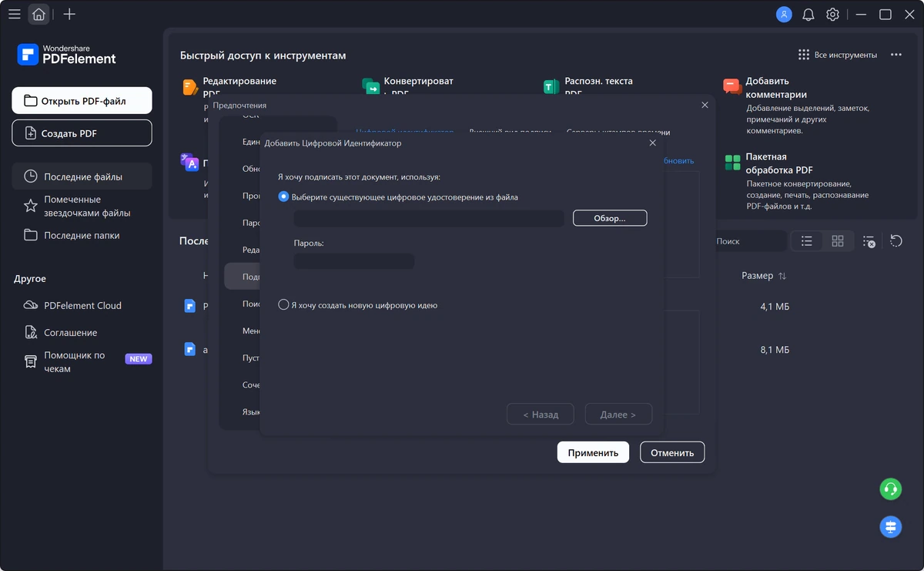Screen dimensions: 924x571
Task: Click the Конвертировать PDF tool icon
Action: [371, 87]
